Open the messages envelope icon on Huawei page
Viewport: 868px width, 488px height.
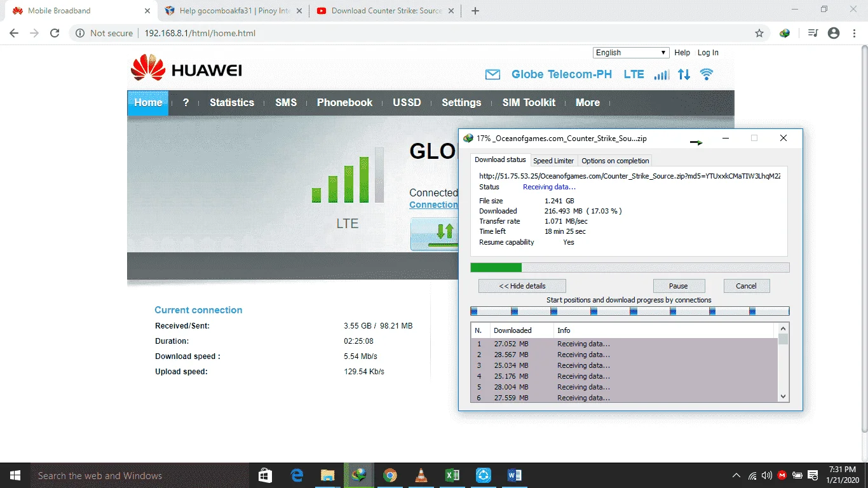coord(492,75)
